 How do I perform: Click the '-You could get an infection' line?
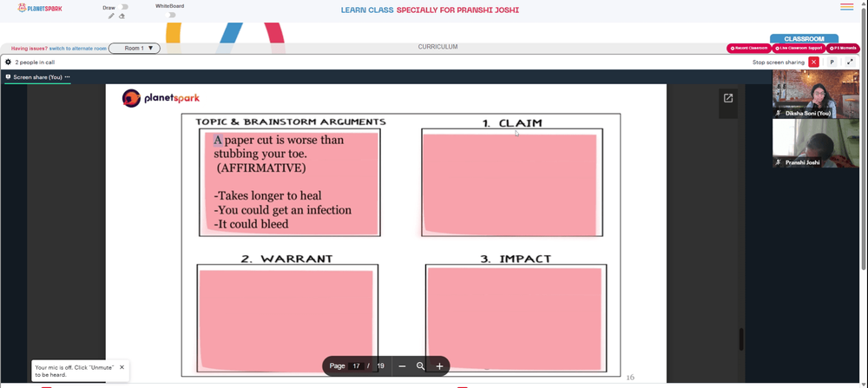pos(282,210)
